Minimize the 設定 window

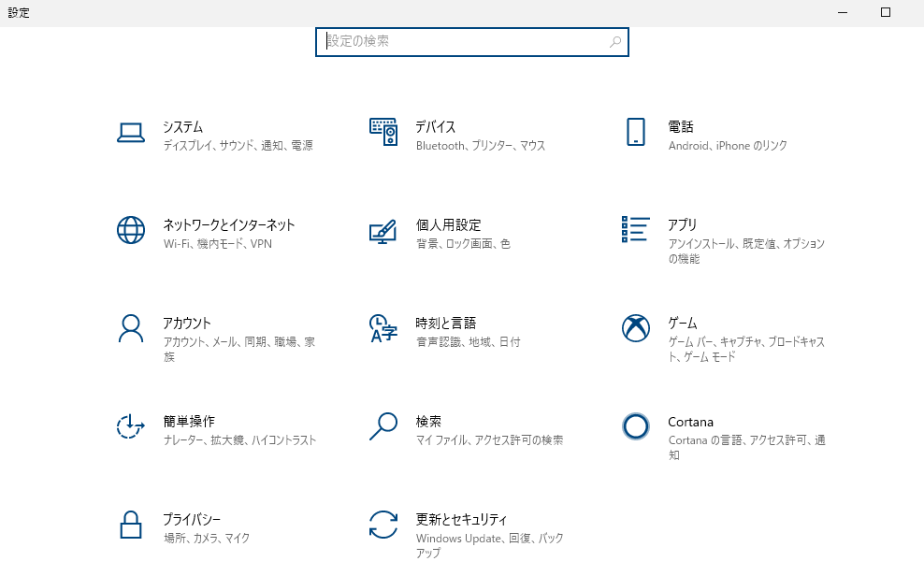(x=843, y=13)
